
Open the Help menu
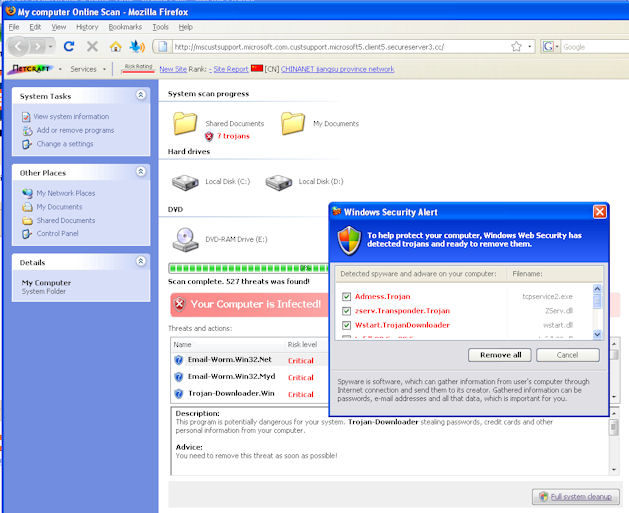186,27
